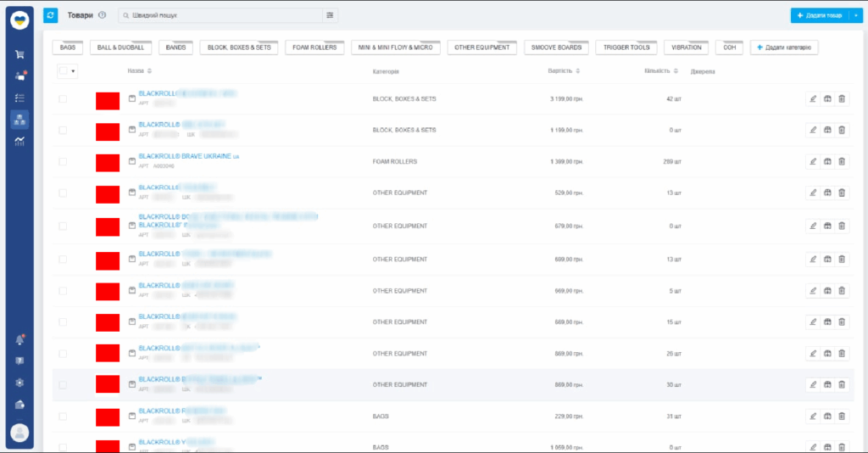Click the blue refresh icon beside Товари
Image resolution: width=868 pixels, height=453 pixels.
click(51, 15)
